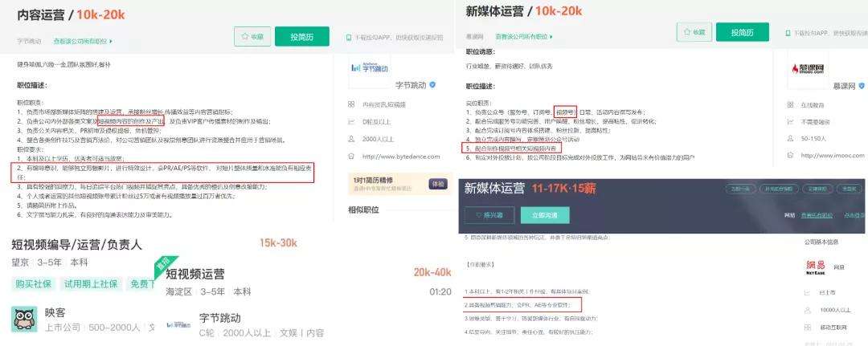868x346 pixels.
Task: Click the 网易 NetEase logo
Action: (x=816, y=267)
